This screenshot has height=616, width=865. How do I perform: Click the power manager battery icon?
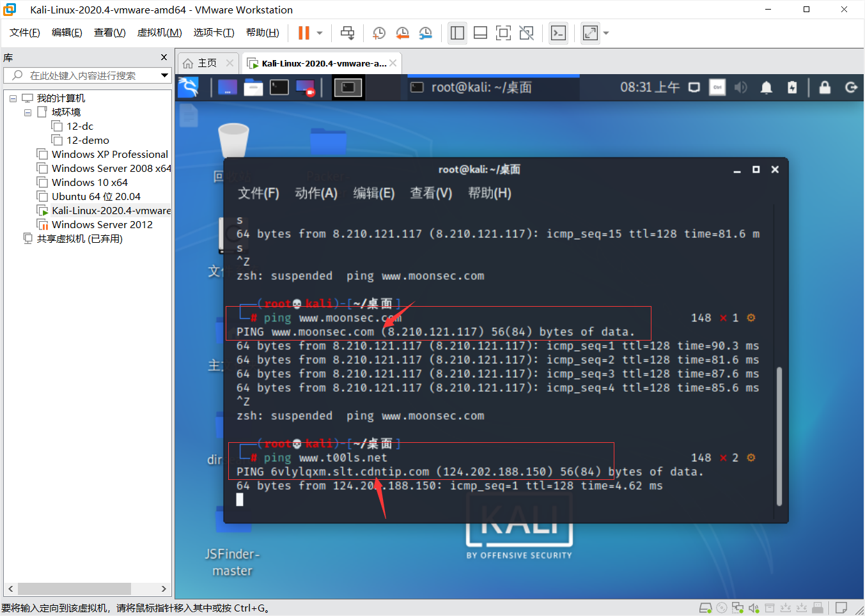coord(792,88)
